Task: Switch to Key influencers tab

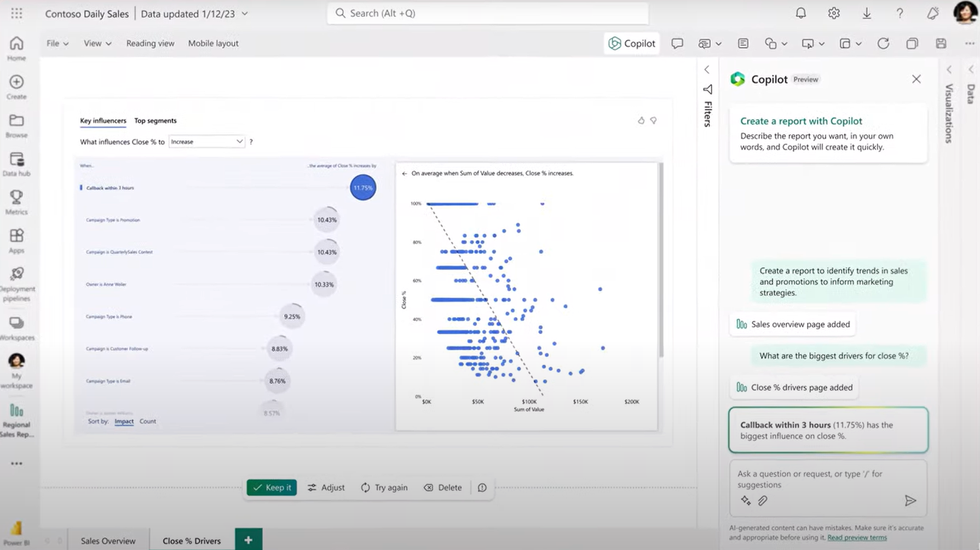Action: 103,120
